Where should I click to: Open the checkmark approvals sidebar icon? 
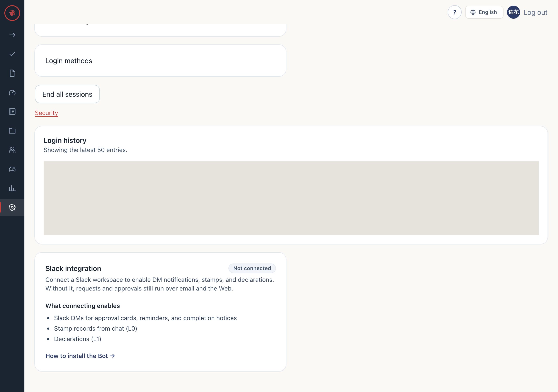tap(12, 54)
